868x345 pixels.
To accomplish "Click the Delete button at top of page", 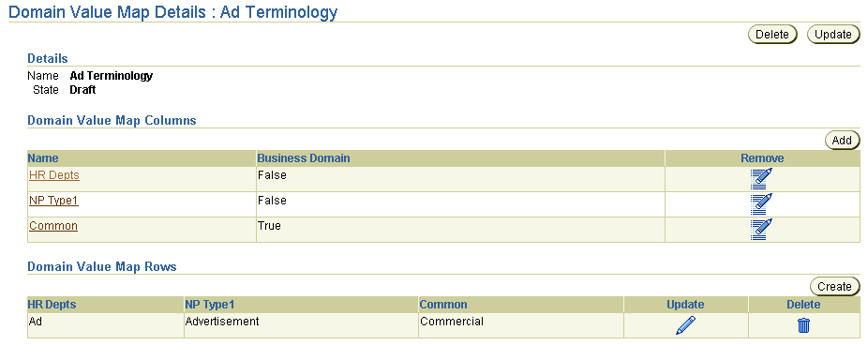I will (772, 35).
